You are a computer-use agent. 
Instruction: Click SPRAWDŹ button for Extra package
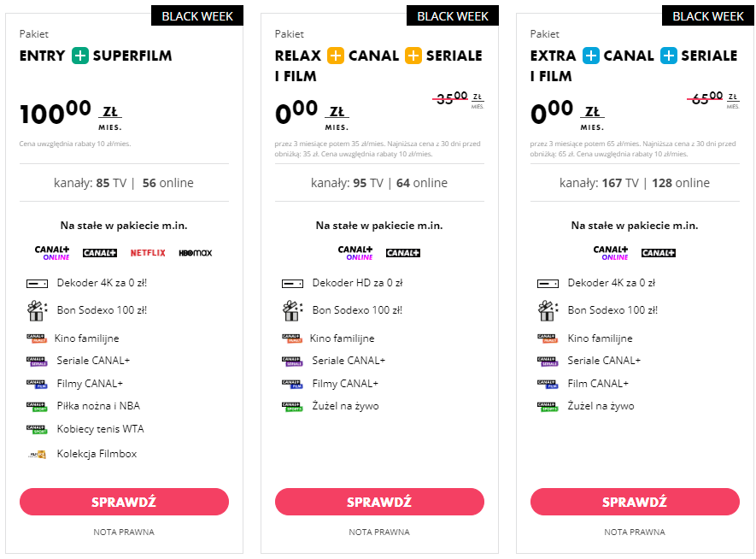click(635, 502)
